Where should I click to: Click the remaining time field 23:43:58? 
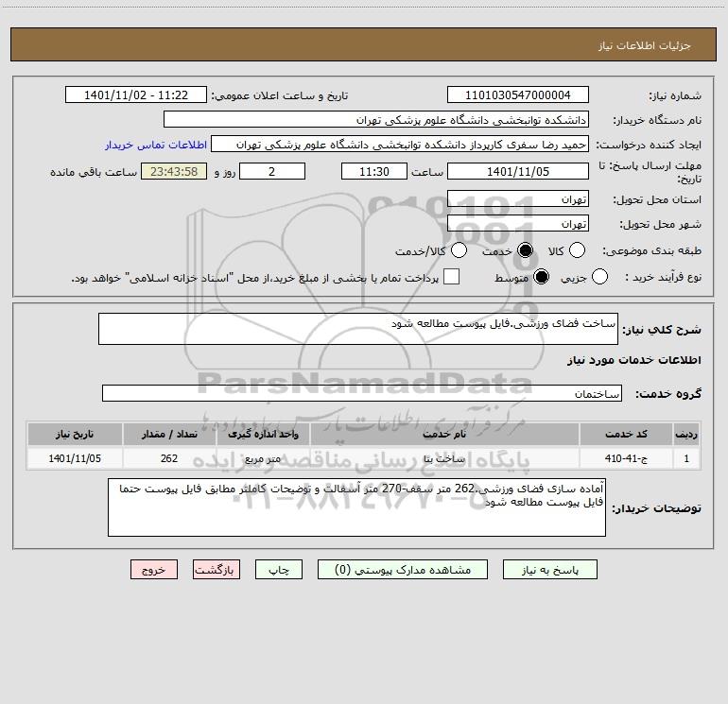click(174, 171)
